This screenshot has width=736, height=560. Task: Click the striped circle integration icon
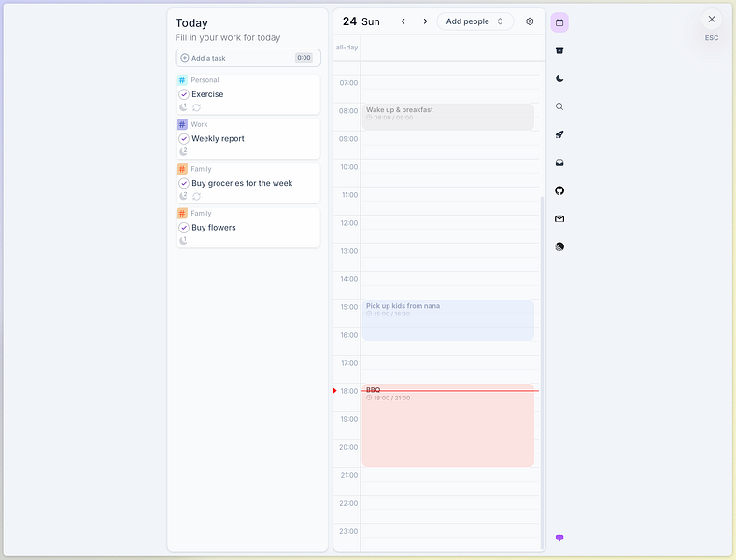[559, 246]
